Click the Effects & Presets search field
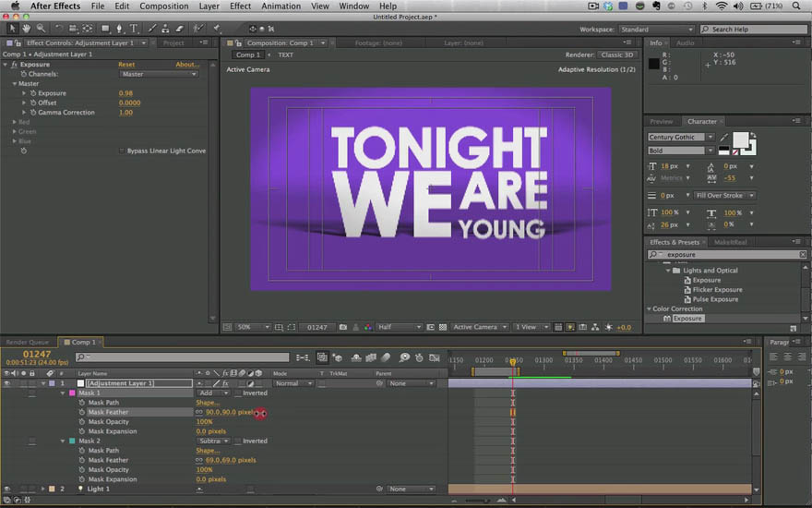This screenshot has width=812, height=508. click(727, 255)
